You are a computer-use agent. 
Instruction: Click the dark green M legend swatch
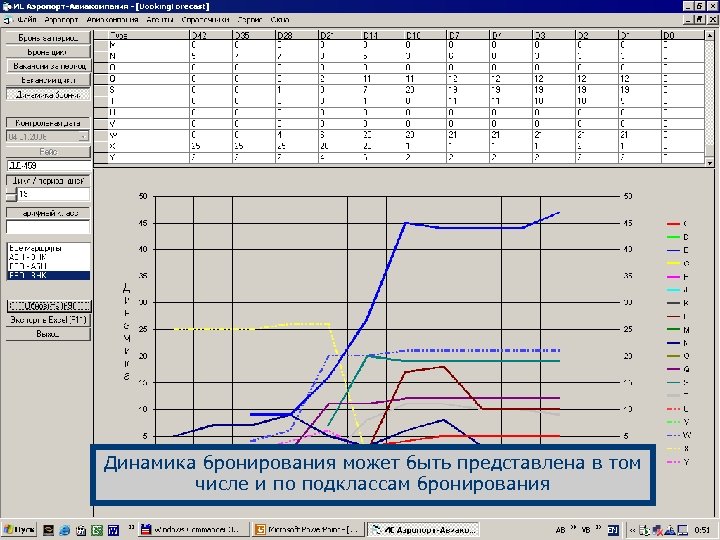[x=673, y=330]
